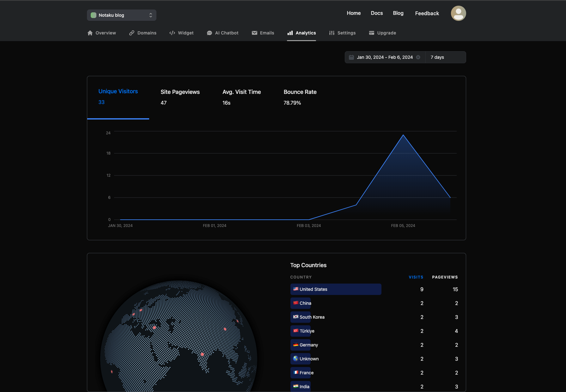Click the Feedback button

(x=427, y=13)
